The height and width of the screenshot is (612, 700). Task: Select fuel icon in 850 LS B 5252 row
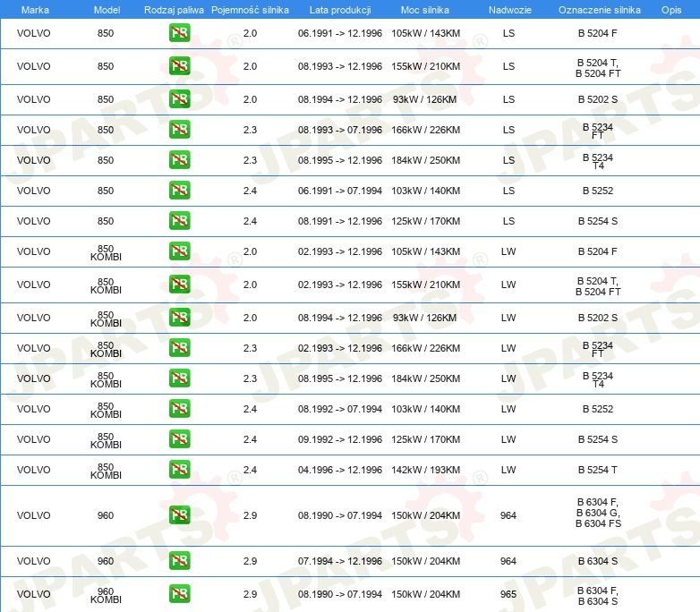point(179,191)
